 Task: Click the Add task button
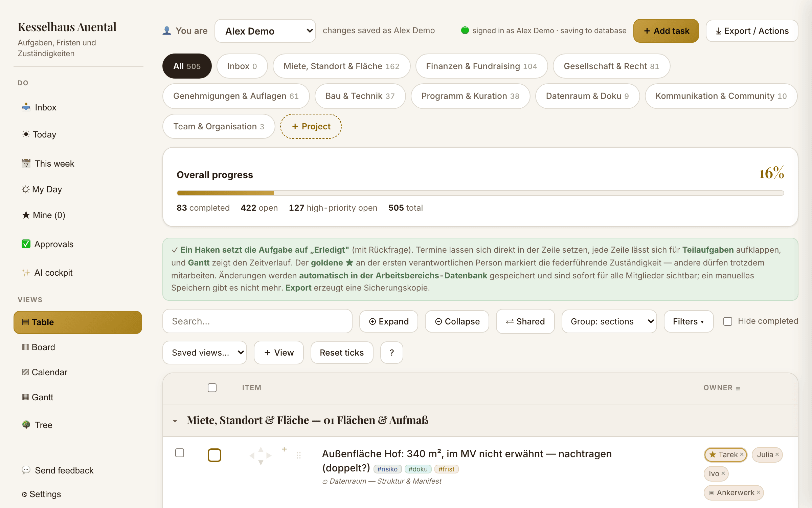coord(666,31)
